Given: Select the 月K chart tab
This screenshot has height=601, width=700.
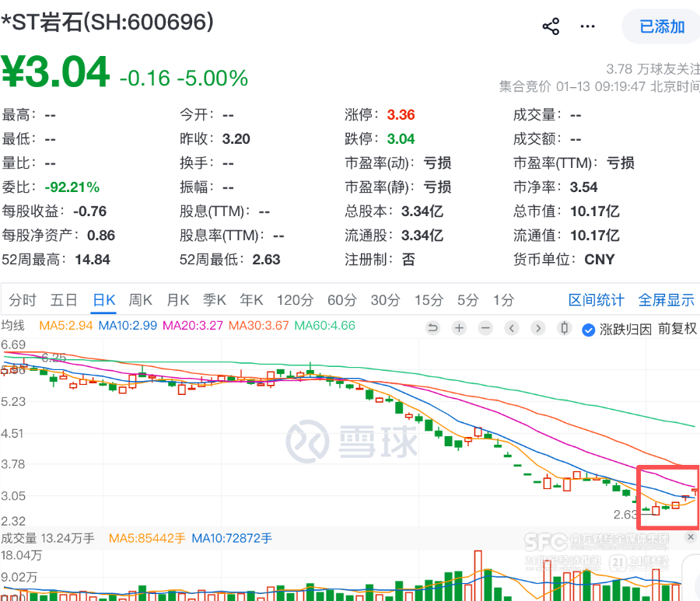Looking at the screenshot, I should (178, 300).
